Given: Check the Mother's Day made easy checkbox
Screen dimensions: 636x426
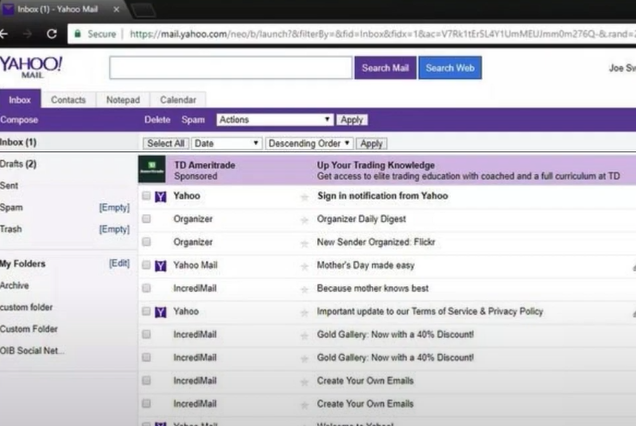Looking at the screenshot, I should (146, 265).
